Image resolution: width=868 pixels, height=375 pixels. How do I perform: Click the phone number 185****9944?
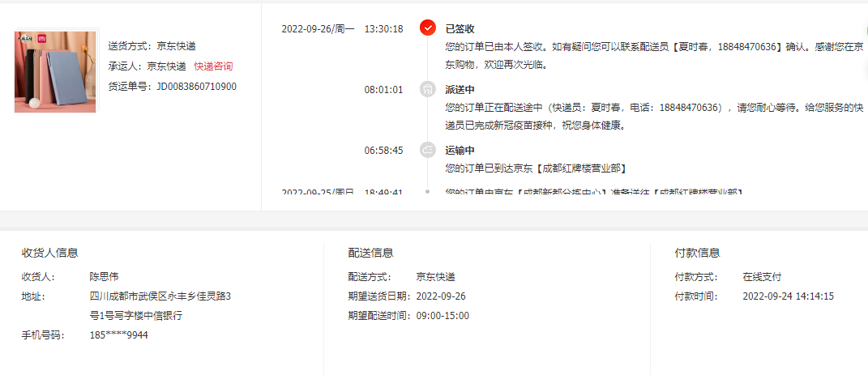click(118, 335)
